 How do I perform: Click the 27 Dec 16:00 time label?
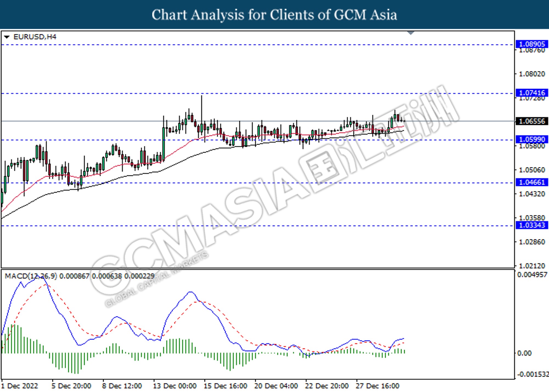click(x=378, y=386)
